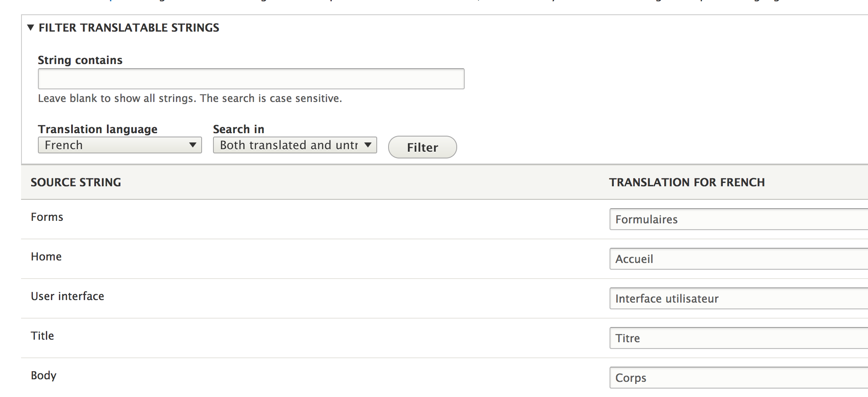Edit the Interface utilisateur translation field

click(738, 298)
